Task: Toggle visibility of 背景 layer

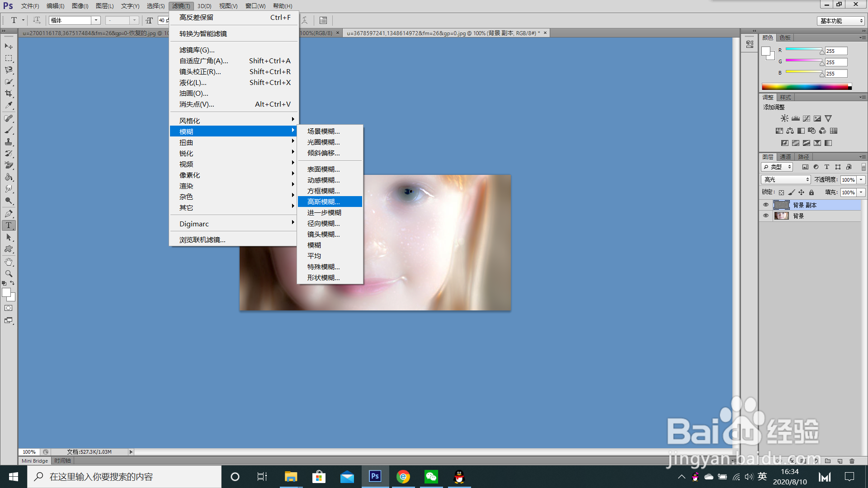Action: 766,216
